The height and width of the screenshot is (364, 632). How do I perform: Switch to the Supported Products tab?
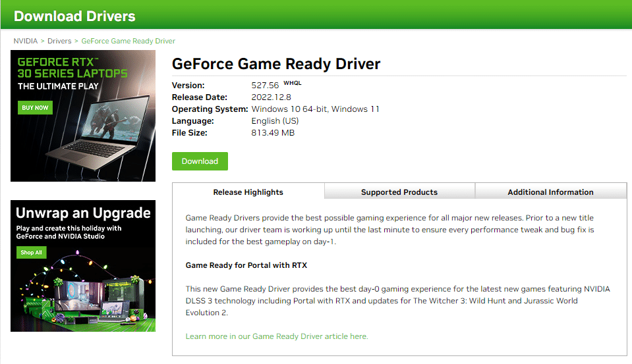399,192
